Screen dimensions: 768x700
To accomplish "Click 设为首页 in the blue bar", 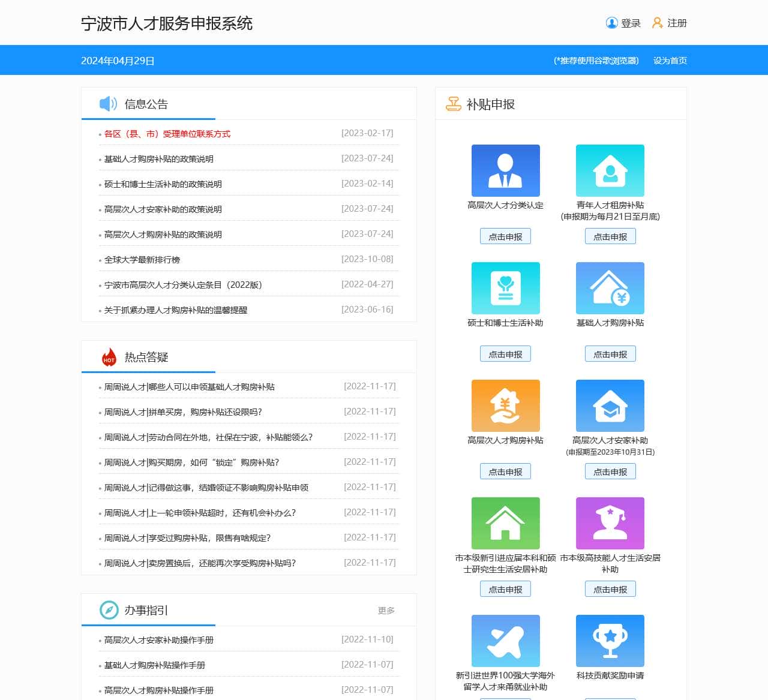I will 670,61.
